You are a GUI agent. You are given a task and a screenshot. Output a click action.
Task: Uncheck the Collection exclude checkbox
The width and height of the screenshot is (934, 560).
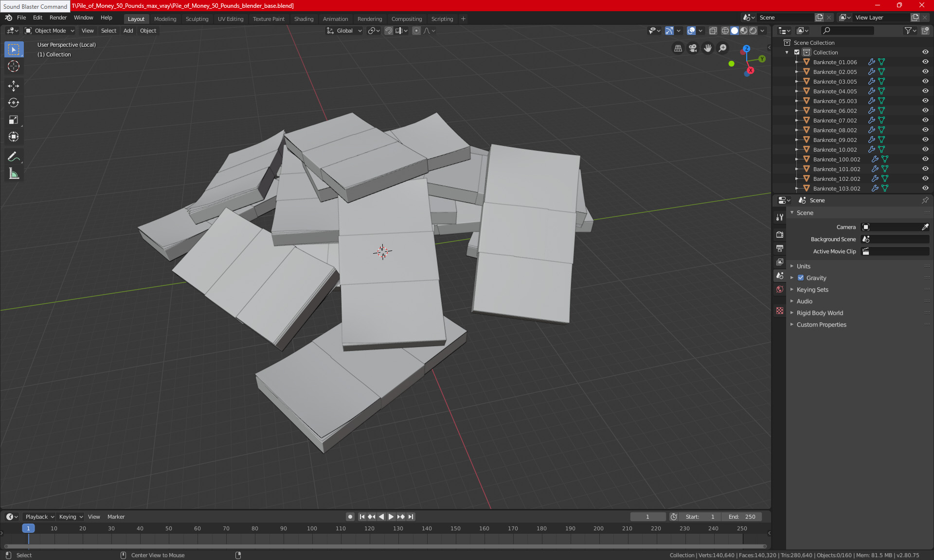point(797,52)
